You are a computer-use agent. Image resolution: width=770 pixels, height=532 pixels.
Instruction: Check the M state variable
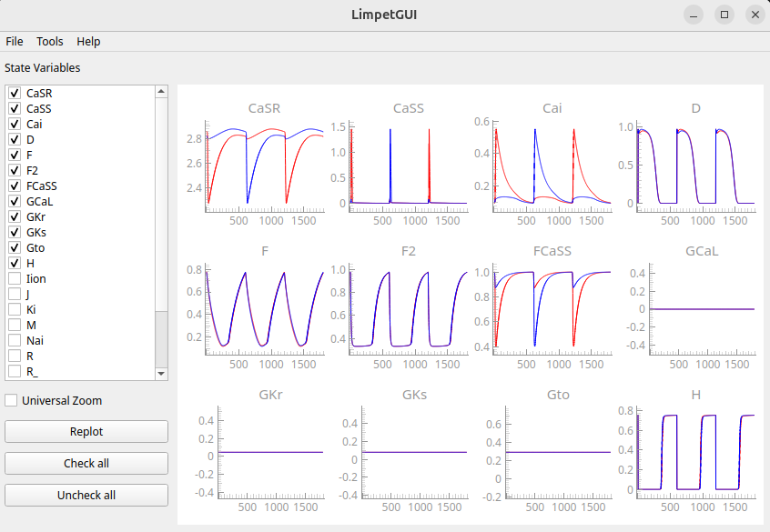13,325
